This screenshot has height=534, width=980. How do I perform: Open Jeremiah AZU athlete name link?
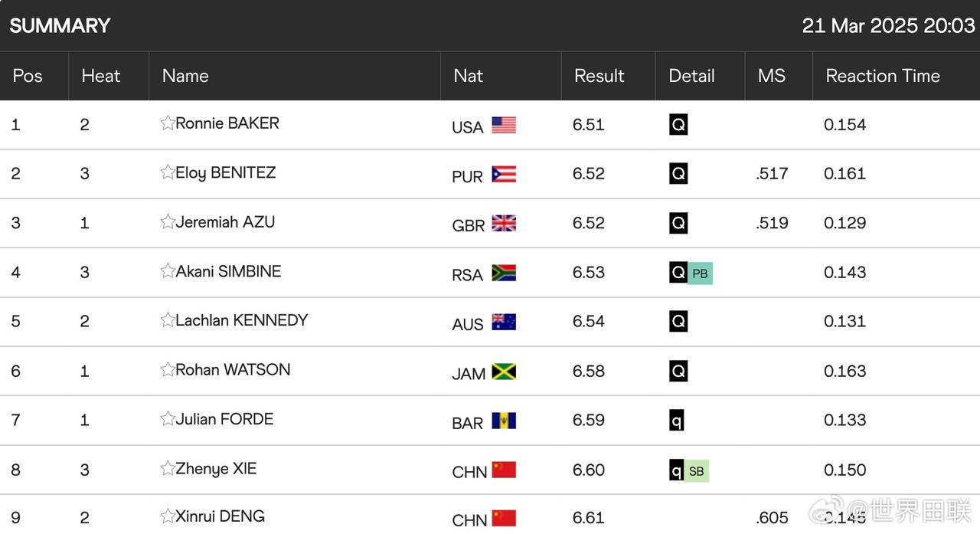(x=225, y=222)
